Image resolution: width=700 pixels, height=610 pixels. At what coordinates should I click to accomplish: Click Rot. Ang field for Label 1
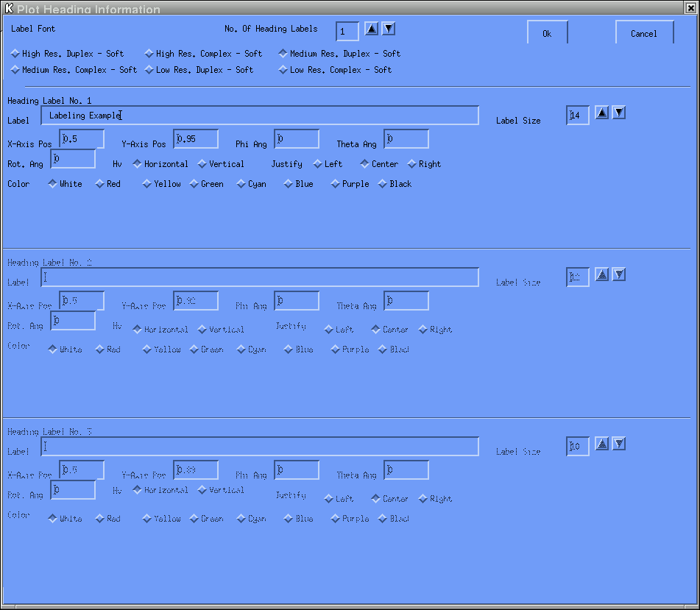[x=73, y=159]
